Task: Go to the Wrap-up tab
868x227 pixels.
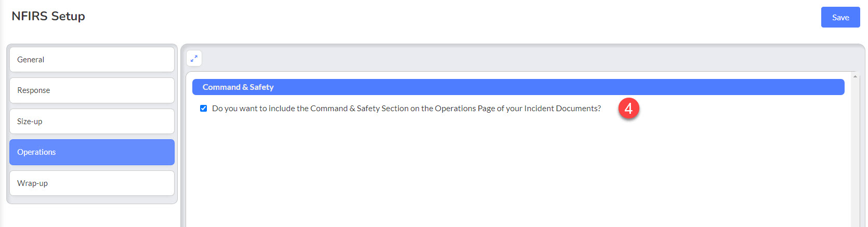Action: 92,183
